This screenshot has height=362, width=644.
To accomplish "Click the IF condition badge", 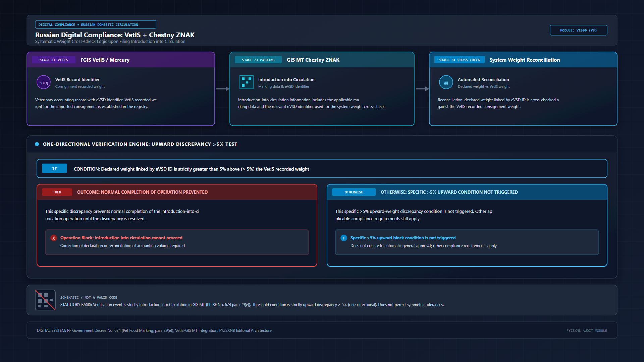I will (54, 169).
